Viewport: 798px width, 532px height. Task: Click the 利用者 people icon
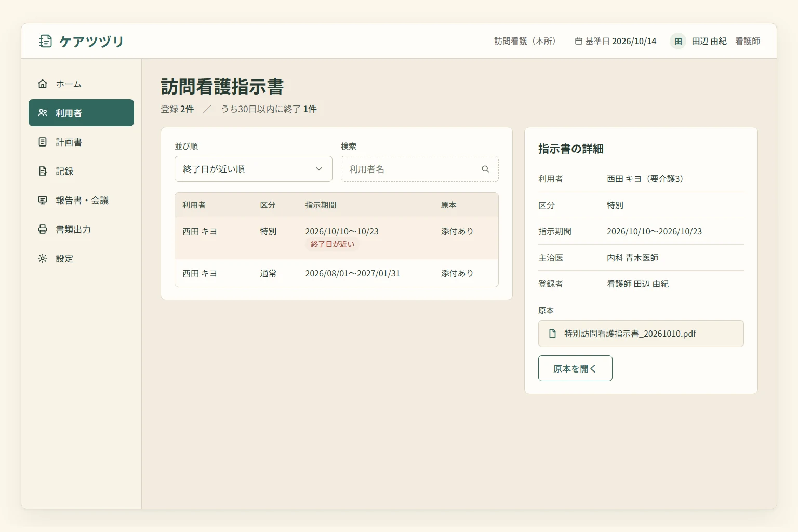click(43, 113)
